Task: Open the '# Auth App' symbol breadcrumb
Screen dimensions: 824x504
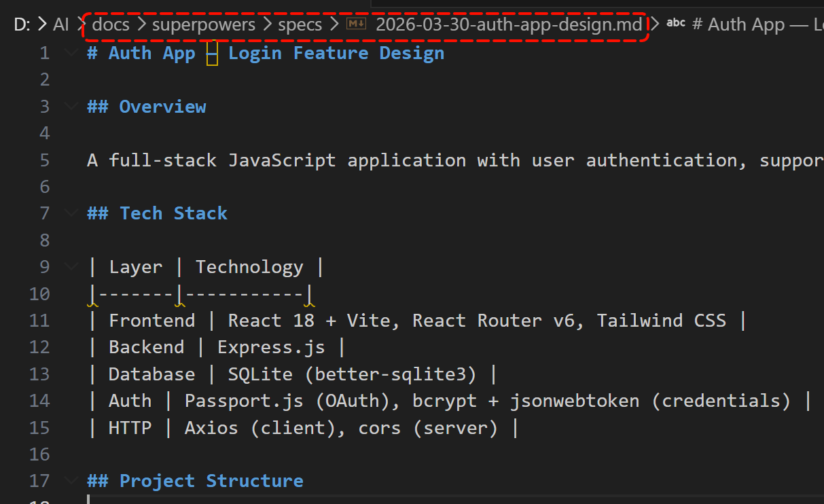Action: click(758, 25)
